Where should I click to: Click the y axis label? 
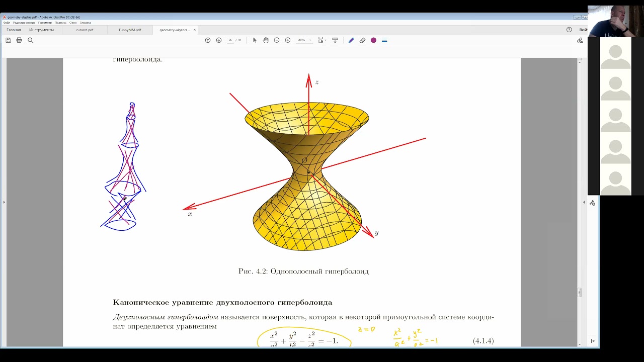376,233
